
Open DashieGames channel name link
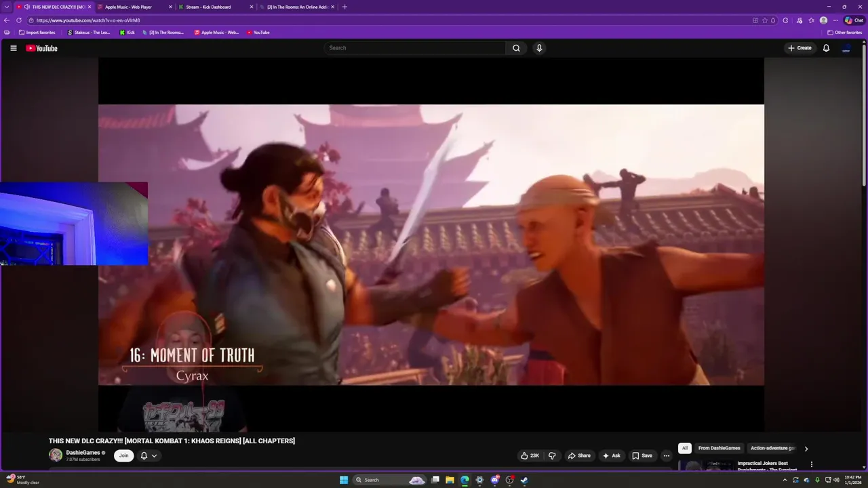pos(83,453)
